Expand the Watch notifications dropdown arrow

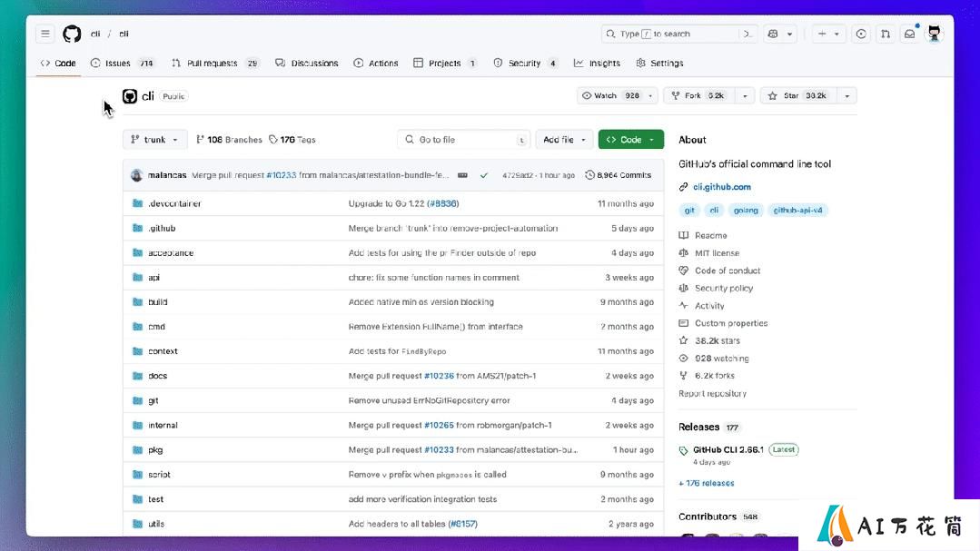pos(650,95)
